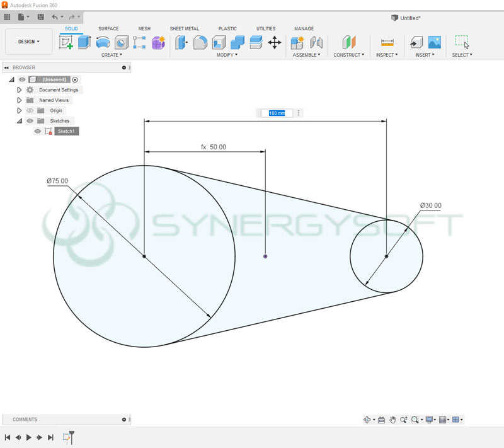Toggle visibility of Sketch1 in the browser
Viewport: 504px width, 448px height.
point(38,131)
